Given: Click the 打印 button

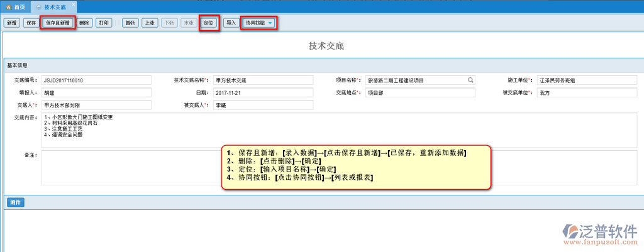Looking at the screenshot, I should (x=105, y=23).
